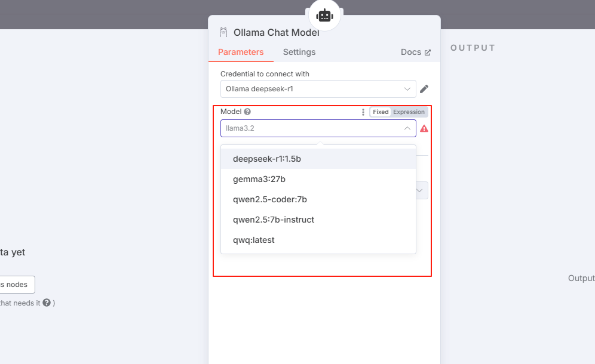Viewport: 595px width, 364px height.
Task: Click the red warning triangle icon
Action: coord(424,128)
